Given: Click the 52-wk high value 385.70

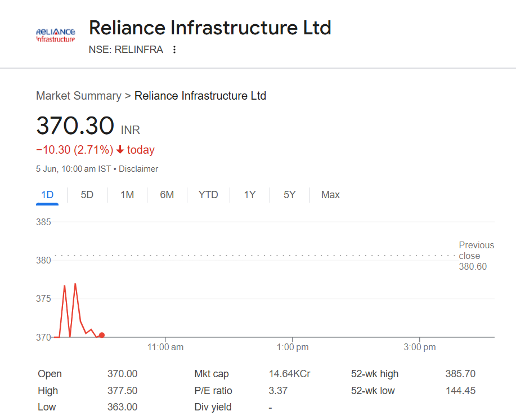Looking at the screenshot, I should (460, 374).
